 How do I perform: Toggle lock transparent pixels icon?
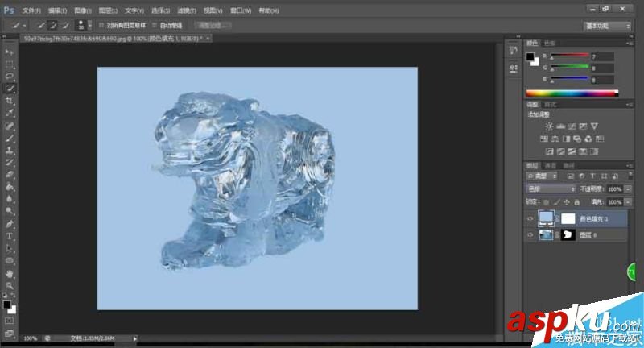[546, 202]
